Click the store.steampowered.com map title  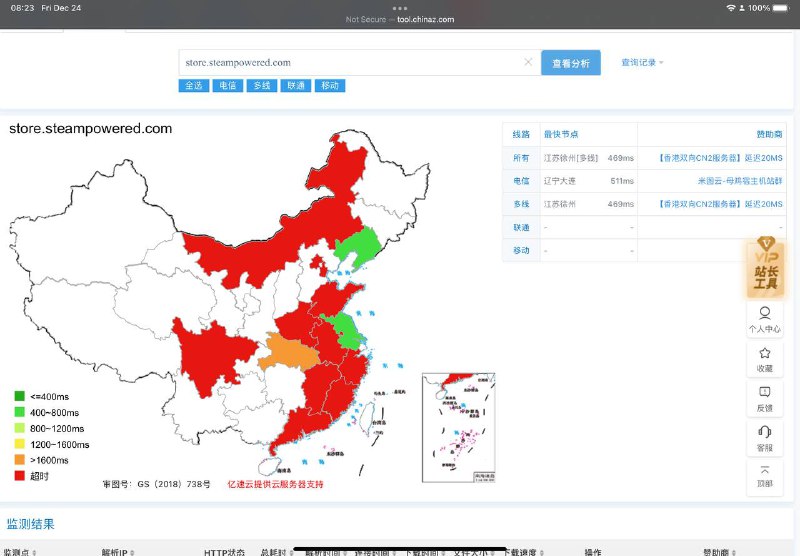[91, 129]
